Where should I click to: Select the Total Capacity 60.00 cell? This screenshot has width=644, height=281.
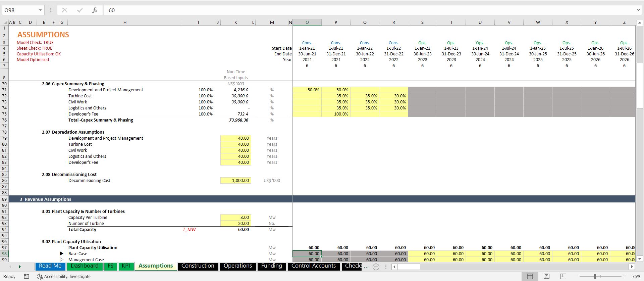[x=236, y=229]
